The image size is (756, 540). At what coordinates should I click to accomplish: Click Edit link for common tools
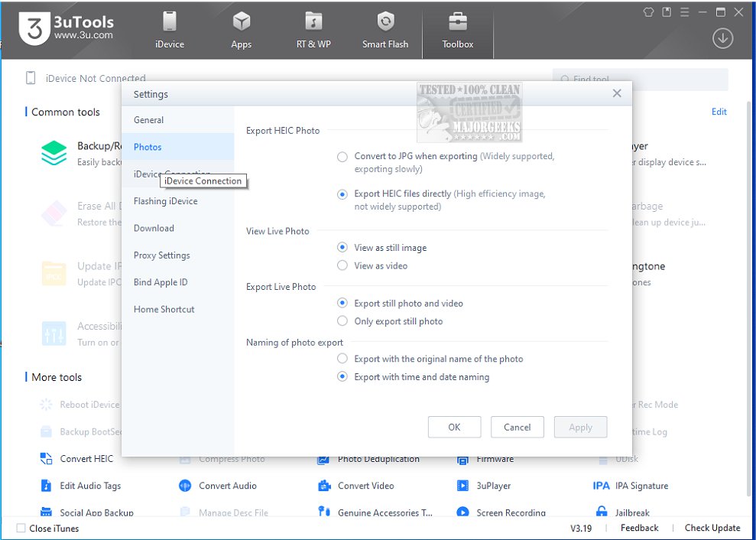(x=719, y=112)
